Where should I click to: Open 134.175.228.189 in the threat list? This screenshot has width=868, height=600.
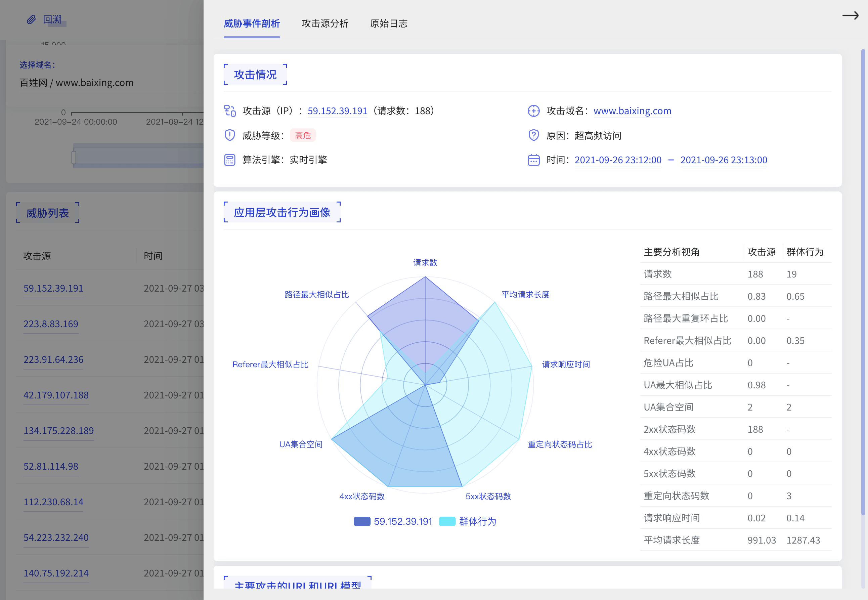coord(59,431)
